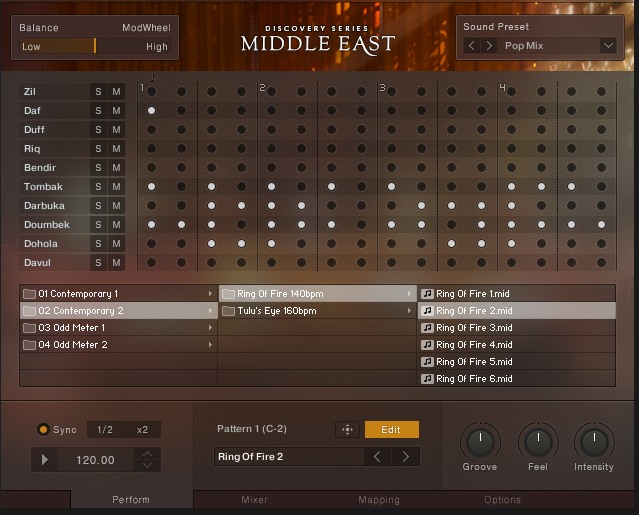Set double-time with x2 button
Image resolution: width=639 pixels, height=515 pixels.
pos(142,429)
